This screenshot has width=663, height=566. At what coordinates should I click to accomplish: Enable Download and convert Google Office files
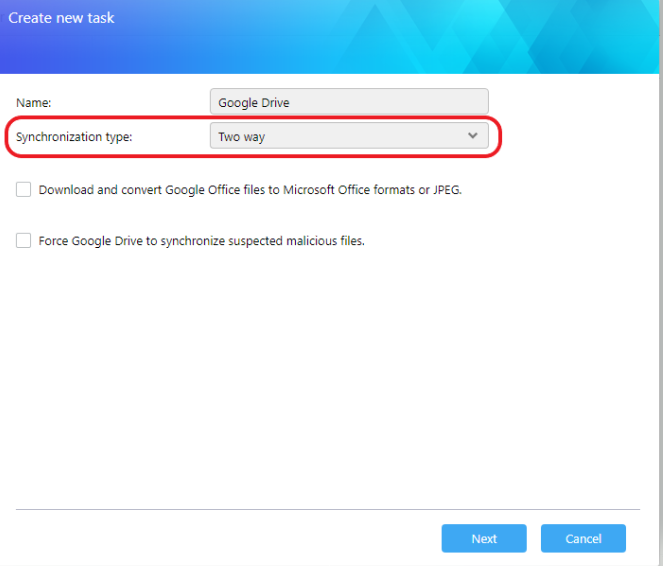[23, 189]
